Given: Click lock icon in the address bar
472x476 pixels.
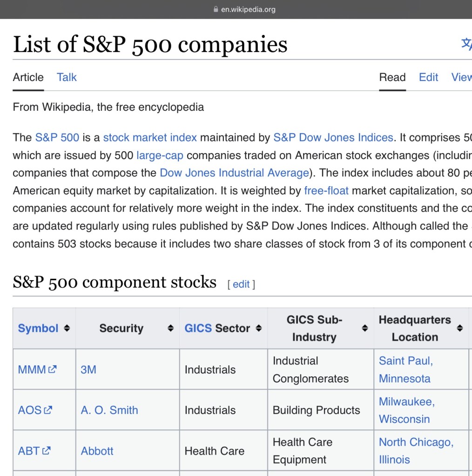Looking at the screenshot, I should click(215, 9).
